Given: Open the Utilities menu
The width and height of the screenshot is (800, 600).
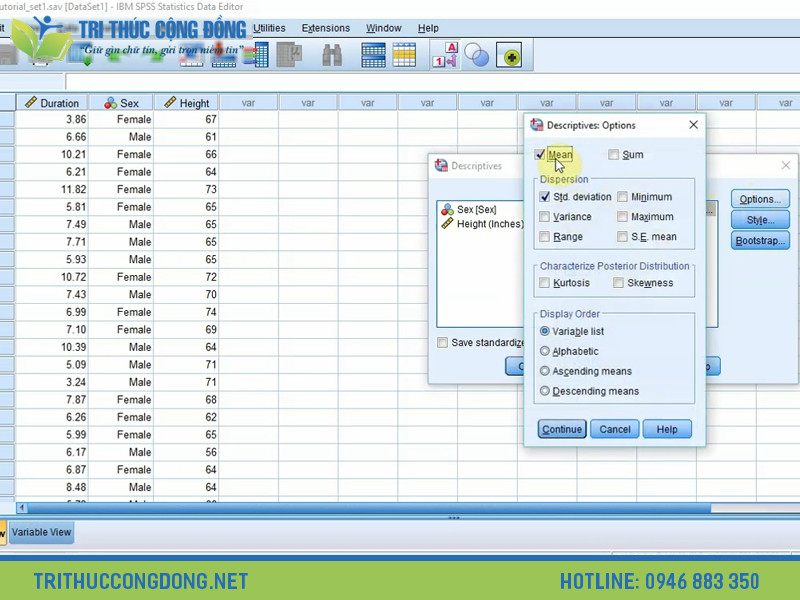Looking at the screenshot, I should pos(269,28).
